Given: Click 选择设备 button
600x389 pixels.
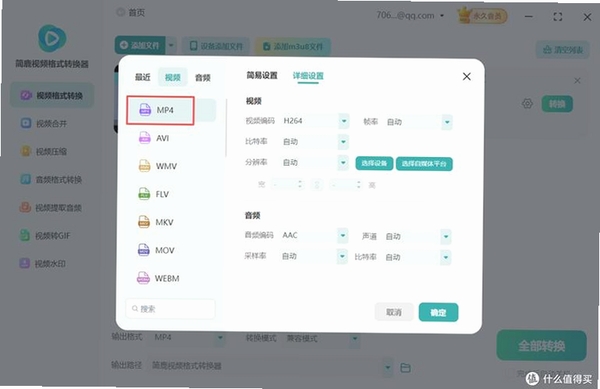Looking at the screenshot, I should pos(374,163).
